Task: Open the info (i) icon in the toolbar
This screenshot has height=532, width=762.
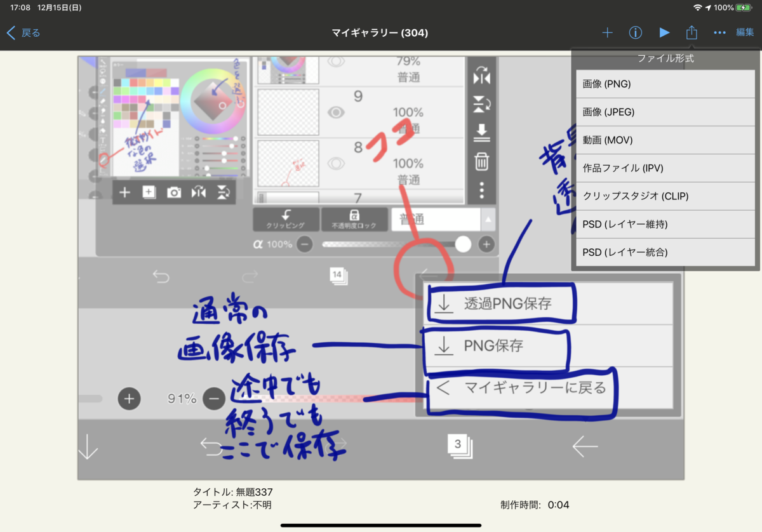Action: 636,32
